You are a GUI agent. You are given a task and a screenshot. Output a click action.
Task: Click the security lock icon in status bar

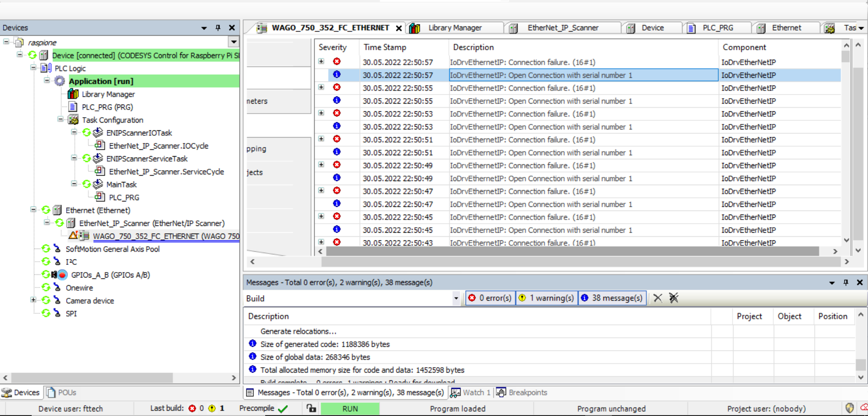[311, 408]
